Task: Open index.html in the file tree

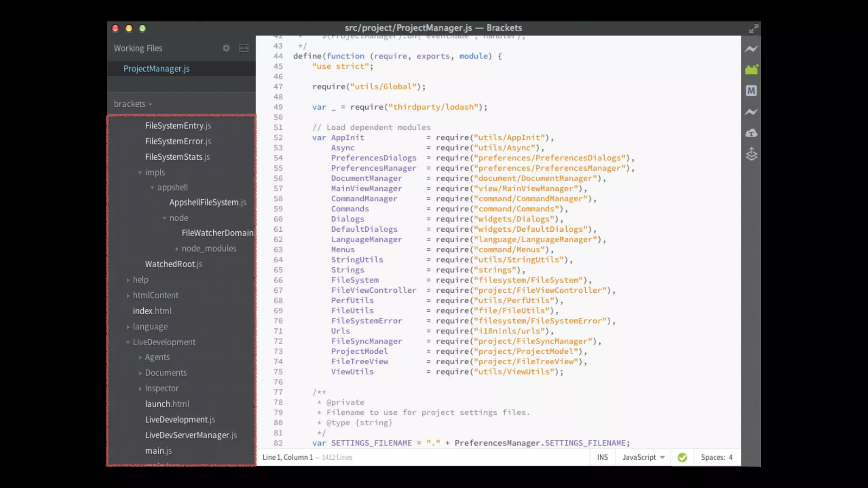Action: [152, 311]
